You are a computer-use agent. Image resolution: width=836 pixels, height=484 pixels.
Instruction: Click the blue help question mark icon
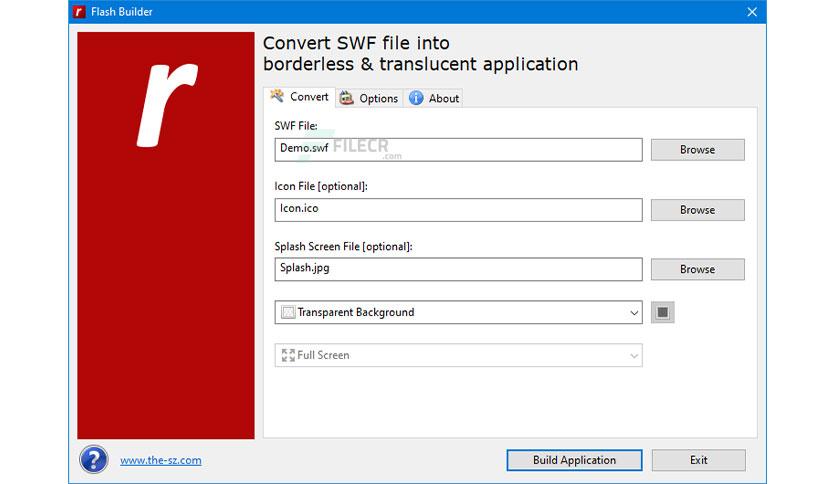tap(94, 459)
